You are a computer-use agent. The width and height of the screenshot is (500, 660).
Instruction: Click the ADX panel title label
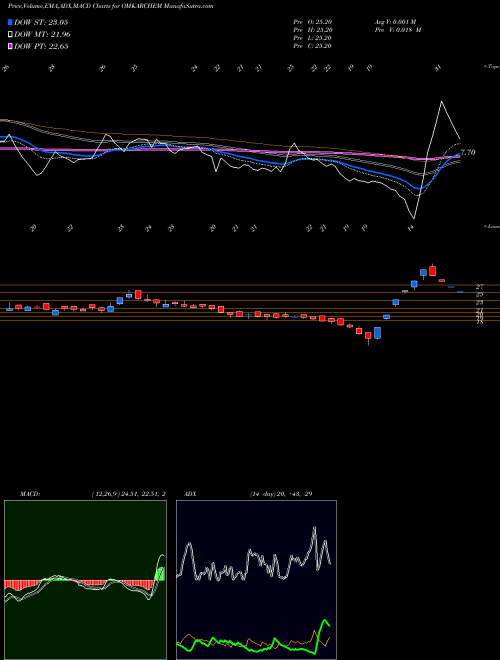(x=188, y=494)
